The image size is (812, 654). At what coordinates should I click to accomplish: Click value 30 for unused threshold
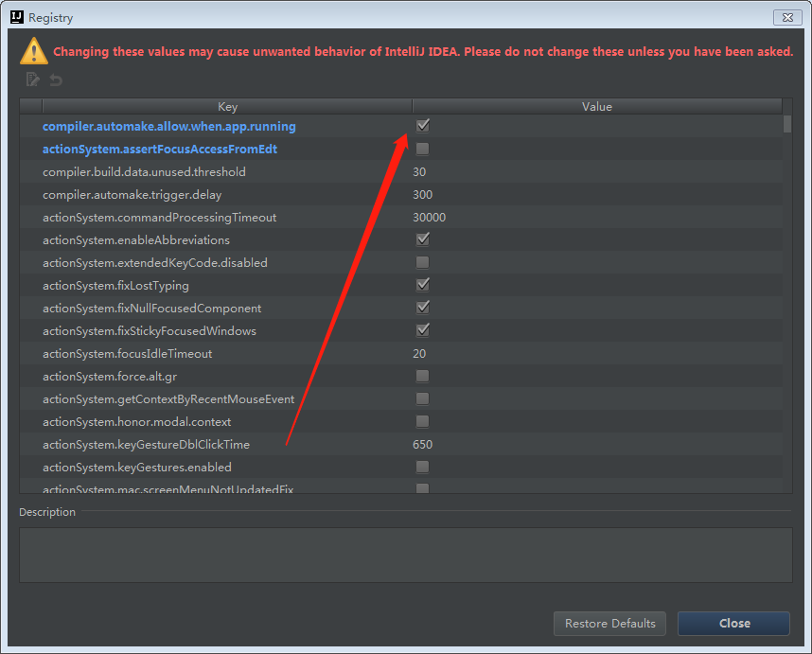coord(419,172)
